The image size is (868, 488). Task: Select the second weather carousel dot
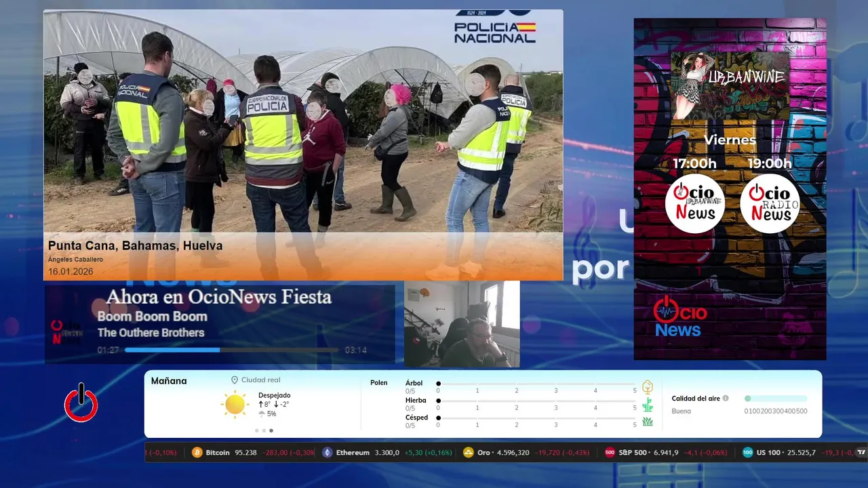(x=264, y=430)
